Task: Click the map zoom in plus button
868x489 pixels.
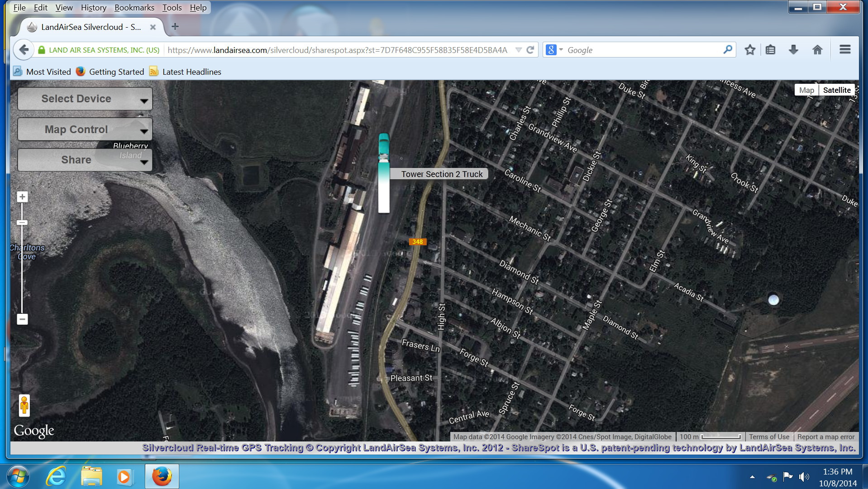Action: coord(22,197)
